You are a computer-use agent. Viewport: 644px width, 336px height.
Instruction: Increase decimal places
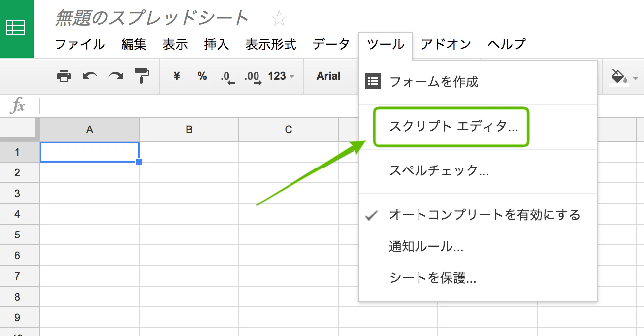[253, 76]
